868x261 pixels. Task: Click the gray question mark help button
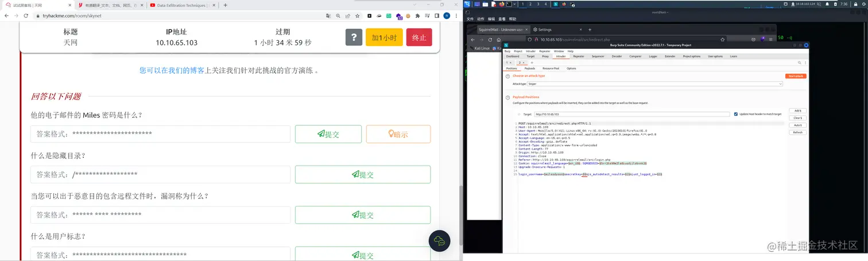354,37
